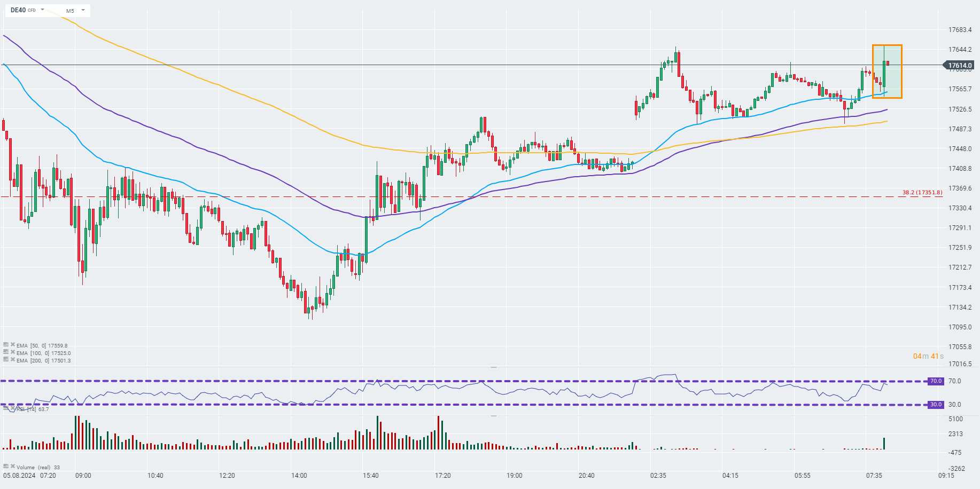Remove the EMA 50 indicator
The width and height of the screenshot is (980, 489).
point(13,345)
